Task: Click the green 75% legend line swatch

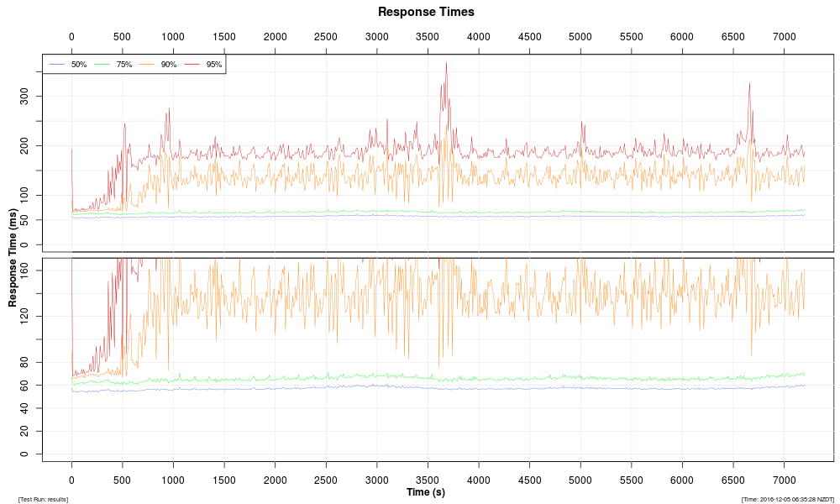Action: click(x=102, y=65)
